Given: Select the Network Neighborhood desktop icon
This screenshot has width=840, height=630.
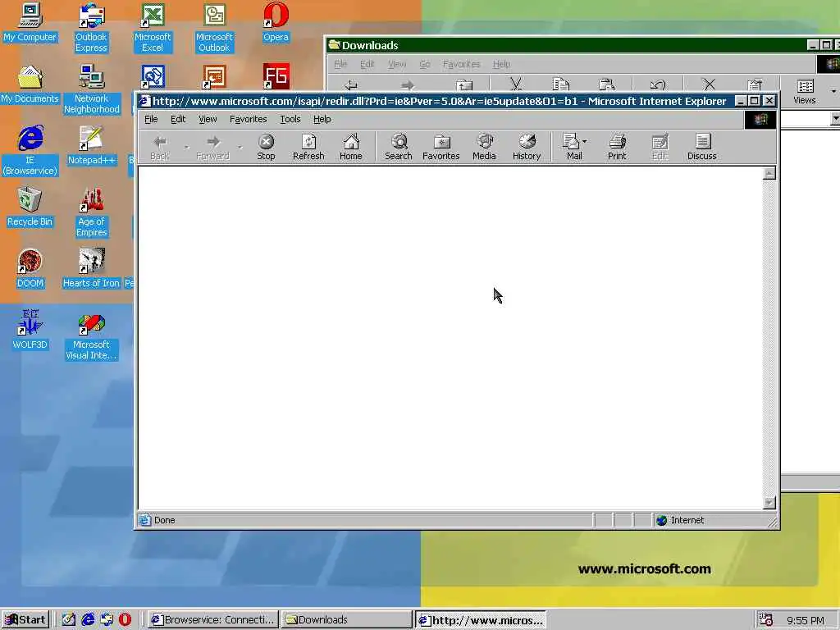Looking at the screenshot, I should [x=92, y=89].
